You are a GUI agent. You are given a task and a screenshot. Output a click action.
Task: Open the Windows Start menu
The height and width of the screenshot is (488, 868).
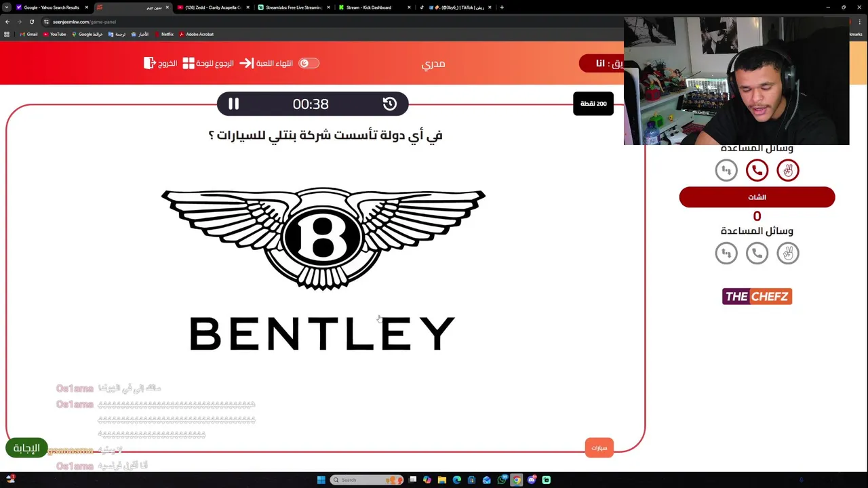point(321,480)
